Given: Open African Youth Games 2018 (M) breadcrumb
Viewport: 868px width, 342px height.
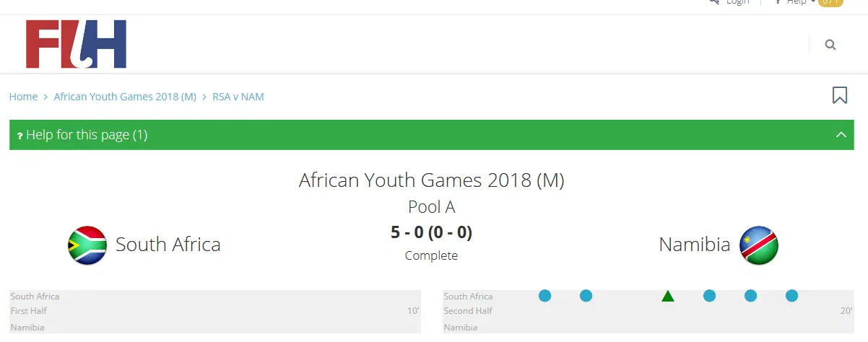Looking at the screenshot, I should pos(125,97).
